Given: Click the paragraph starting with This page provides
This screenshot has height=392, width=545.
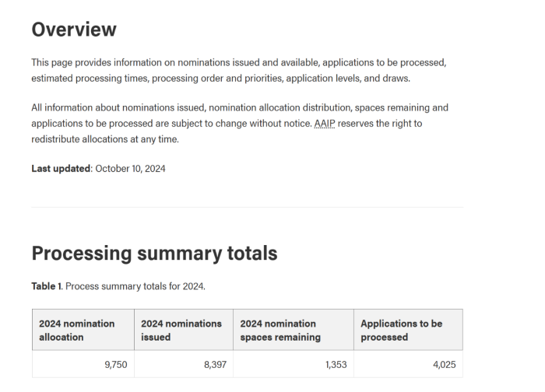Looking at the screenshot, I should [x=238, y=61].
